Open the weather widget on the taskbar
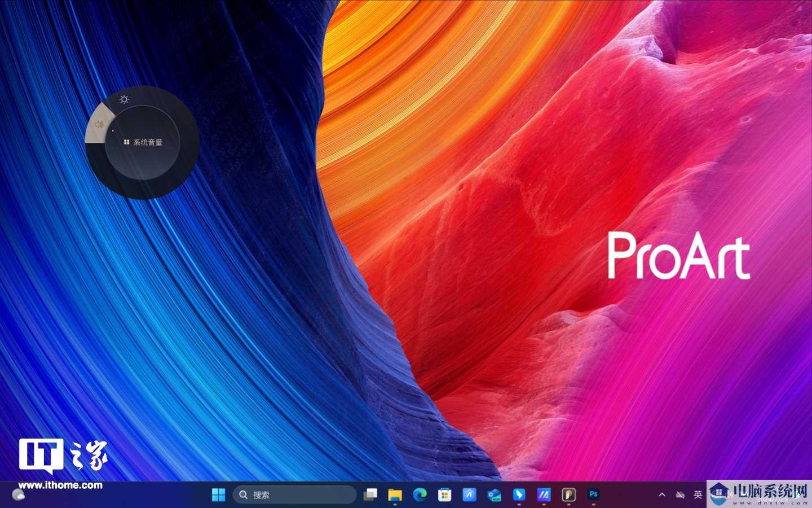This screenshot has width=812, height=508. pyautogui.click(x=18, y=495)
